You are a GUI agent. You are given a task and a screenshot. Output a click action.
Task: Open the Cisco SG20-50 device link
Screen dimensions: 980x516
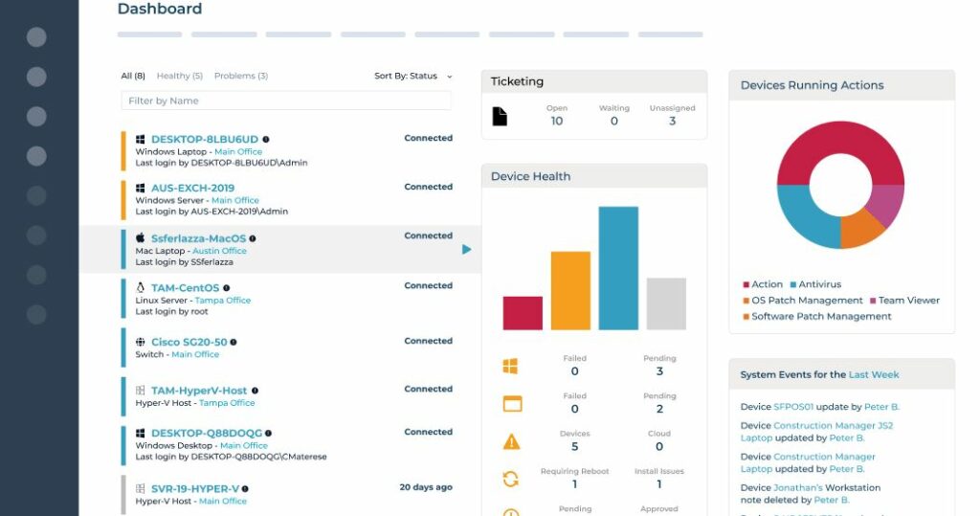point(189,342)
